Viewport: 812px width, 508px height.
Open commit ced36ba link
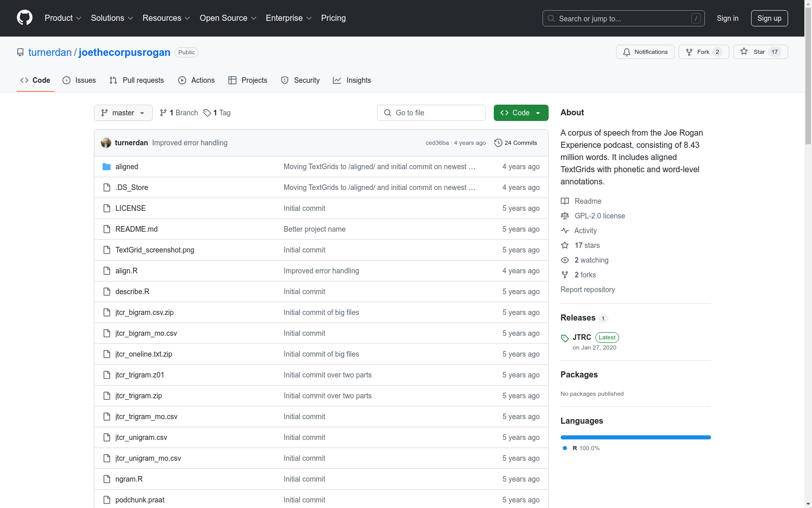[x=437, y=143]
